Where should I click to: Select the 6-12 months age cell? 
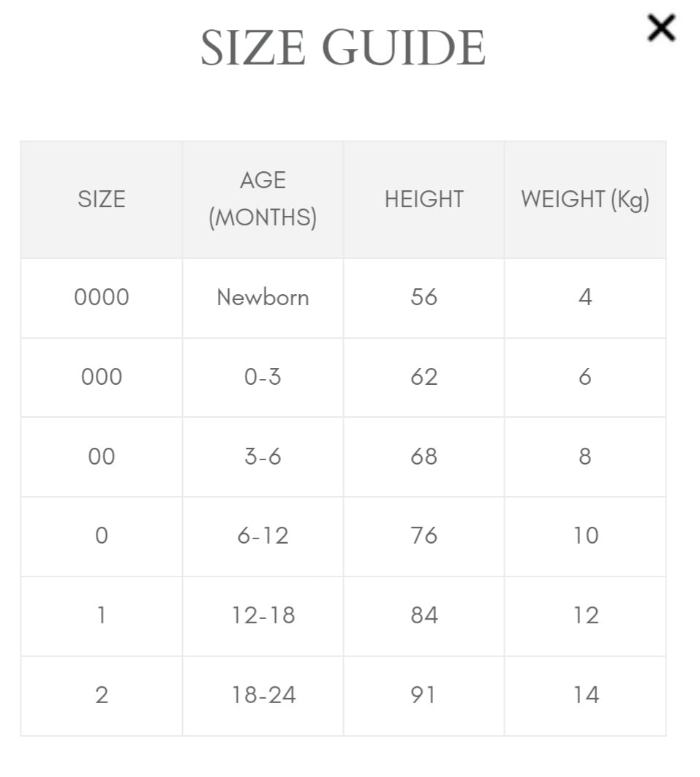click(263, 537)
